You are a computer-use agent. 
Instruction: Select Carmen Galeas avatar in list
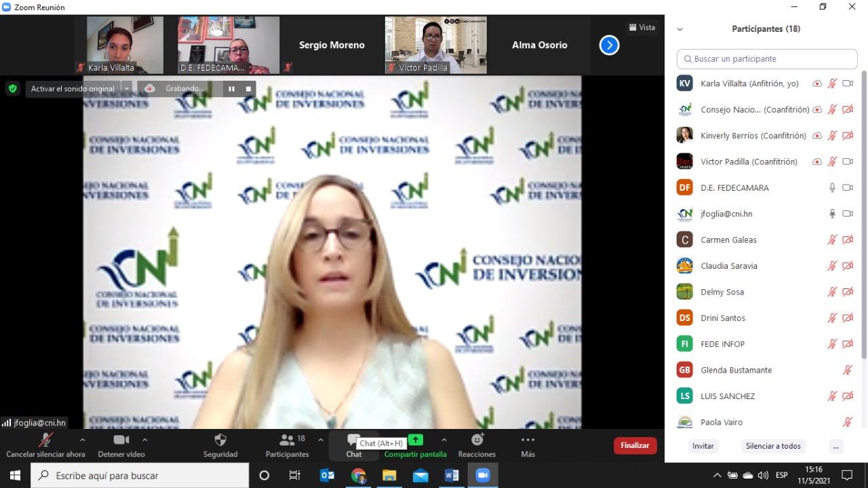685,240
